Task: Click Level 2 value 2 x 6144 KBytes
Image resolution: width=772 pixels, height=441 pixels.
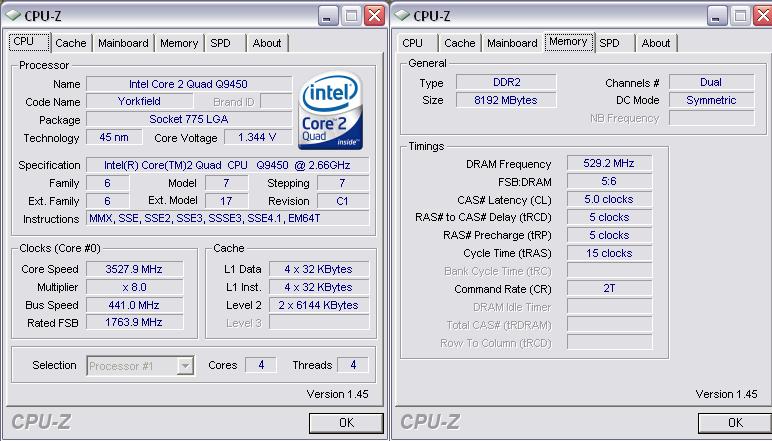Action: (x=319, y=305)
